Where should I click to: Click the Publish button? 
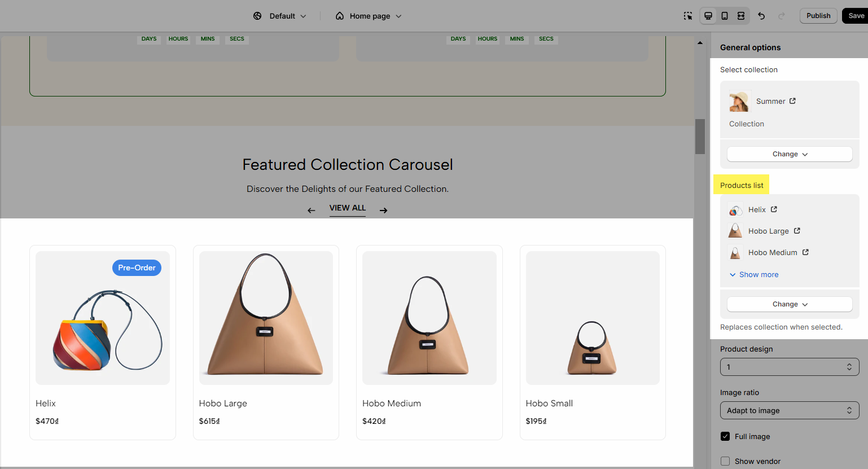click(x=818, y=16)
